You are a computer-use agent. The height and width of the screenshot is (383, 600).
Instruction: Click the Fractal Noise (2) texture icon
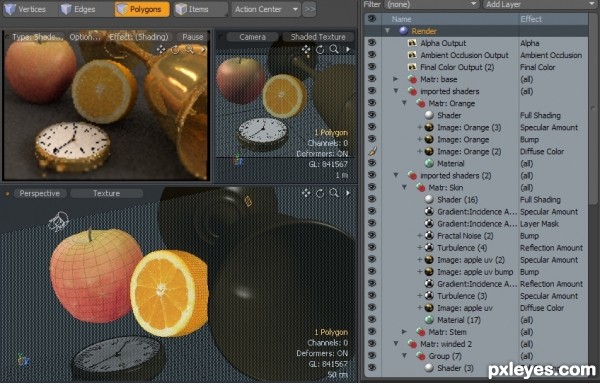click(429, 236)
